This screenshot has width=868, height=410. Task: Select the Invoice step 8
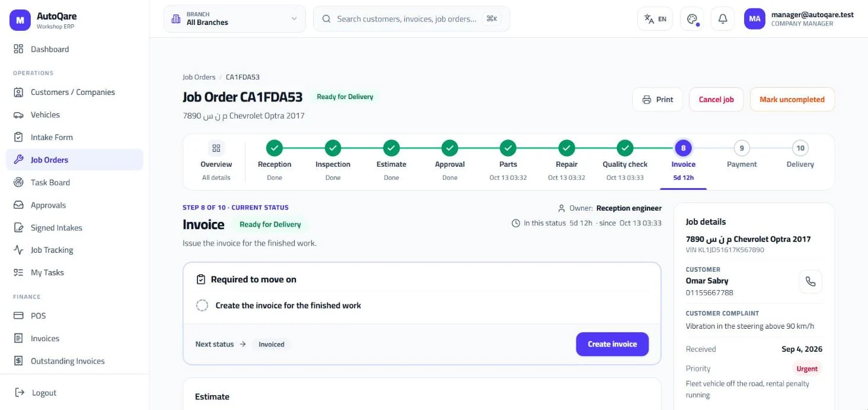[683, 162]
